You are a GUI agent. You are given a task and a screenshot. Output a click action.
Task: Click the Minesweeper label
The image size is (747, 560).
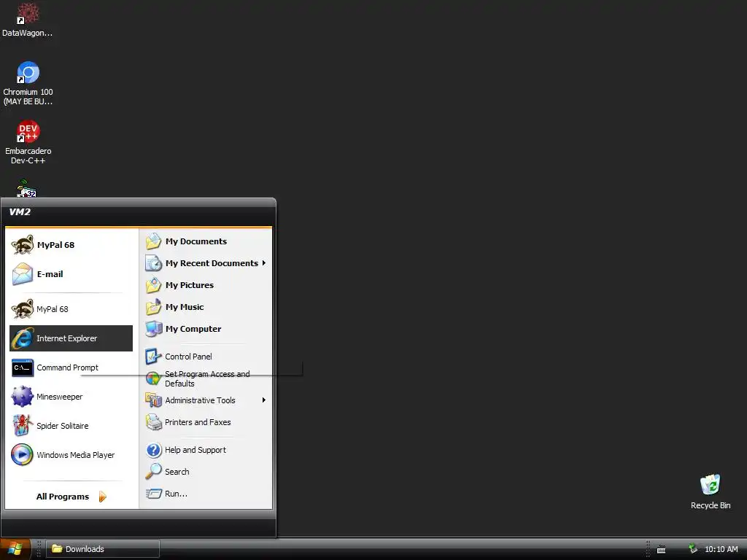click(60, 397)
